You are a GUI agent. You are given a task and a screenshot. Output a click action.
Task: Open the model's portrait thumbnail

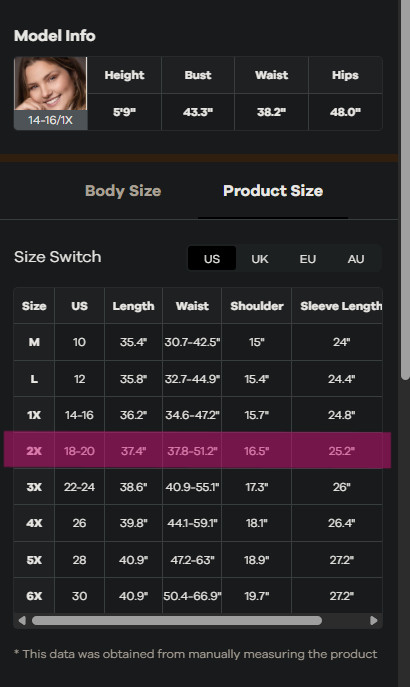50,83
